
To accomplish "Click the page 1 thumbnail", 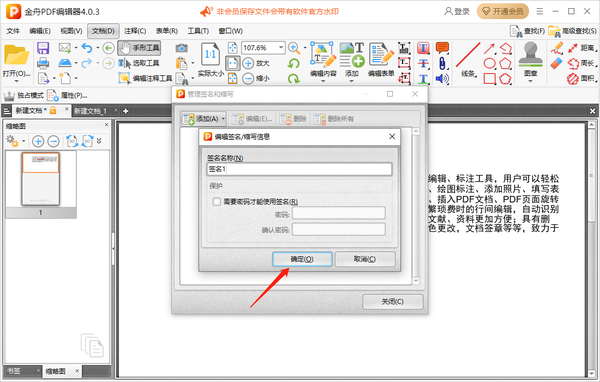I will tap(40, 179).
